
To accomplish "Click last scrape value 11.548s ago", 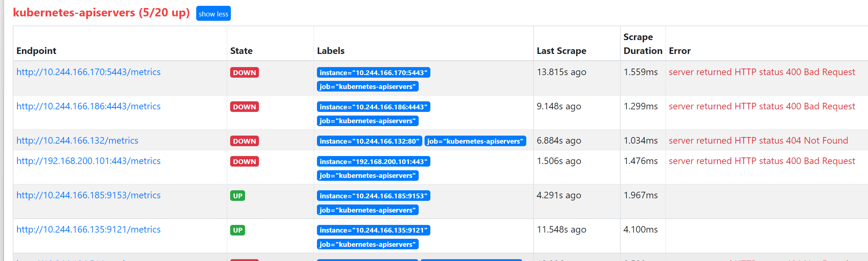I will click(x=562, y=229).
